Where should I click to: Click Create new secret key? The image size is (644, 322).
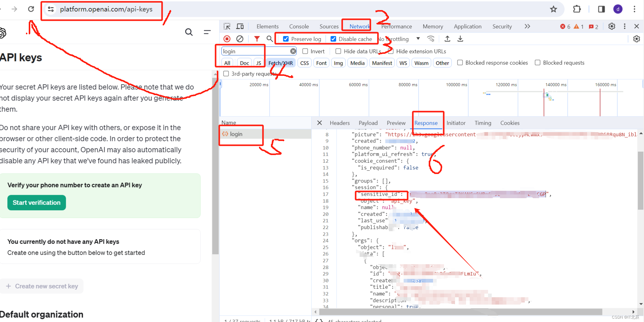42,286
